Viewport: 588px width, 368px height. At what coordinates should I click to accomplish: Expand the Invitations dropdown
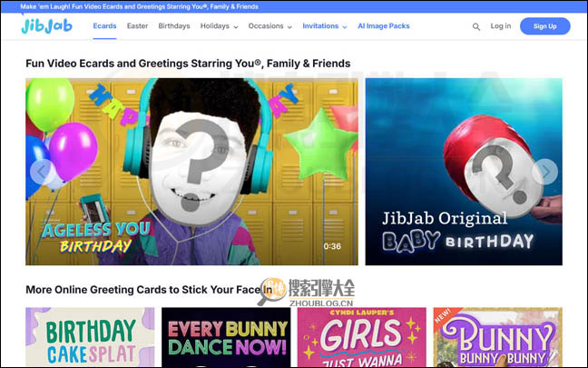(x=325, y=26)
